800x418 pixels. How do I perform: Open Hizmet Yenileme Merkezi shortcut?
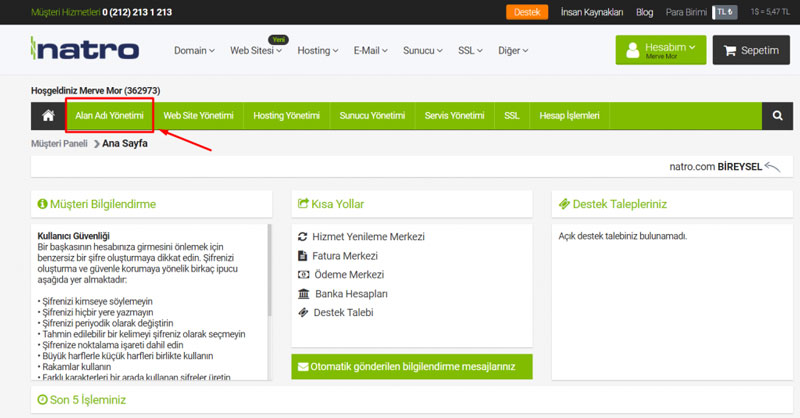click(368, 236)
